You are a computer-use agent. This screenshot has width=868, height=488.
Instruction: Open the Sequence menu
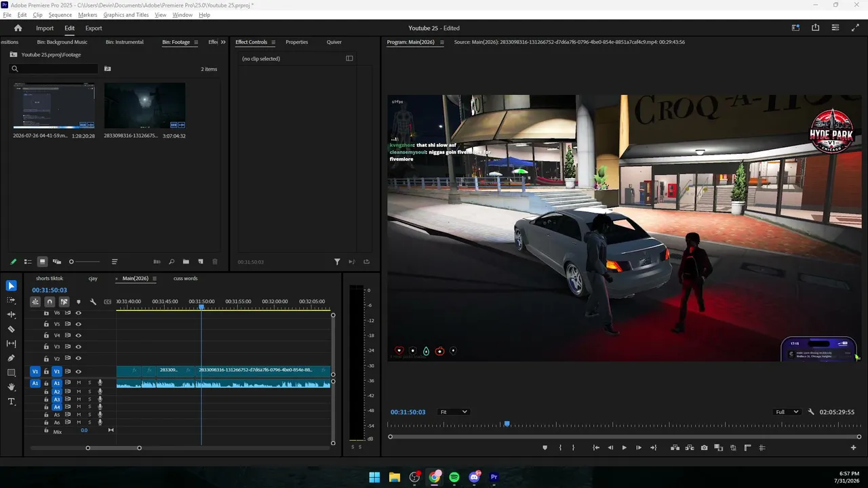tap(60, 15)
